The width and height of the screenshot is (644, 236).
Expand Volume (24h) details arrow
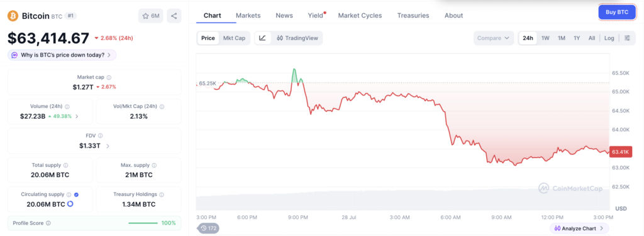[x=77, y=116]
